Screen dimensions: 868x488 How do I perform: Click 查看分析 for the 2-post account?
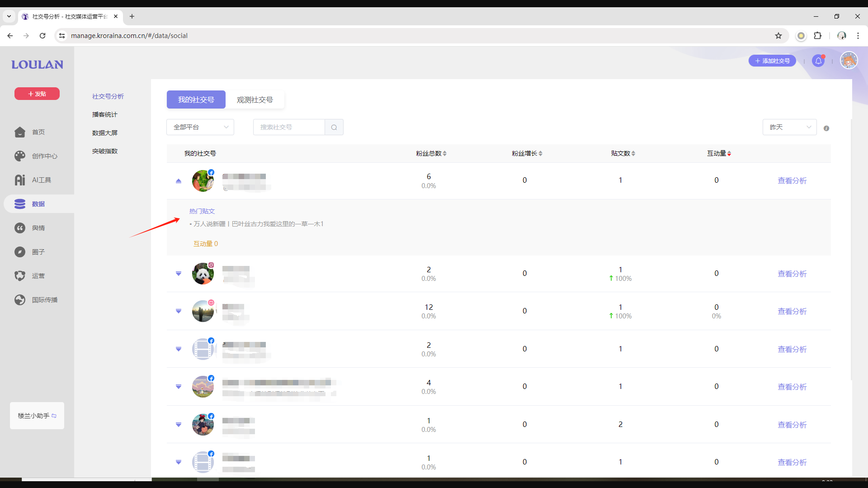click(792, 425)
